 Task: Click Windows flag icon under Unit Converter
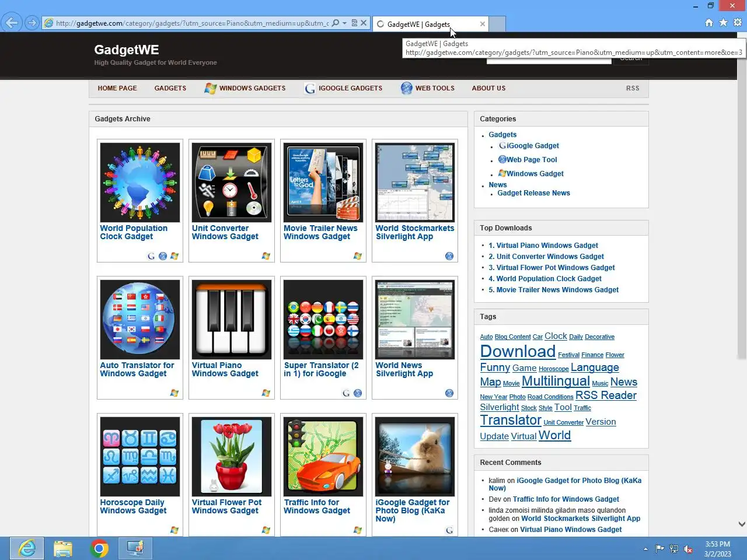(x=266, y=256)
